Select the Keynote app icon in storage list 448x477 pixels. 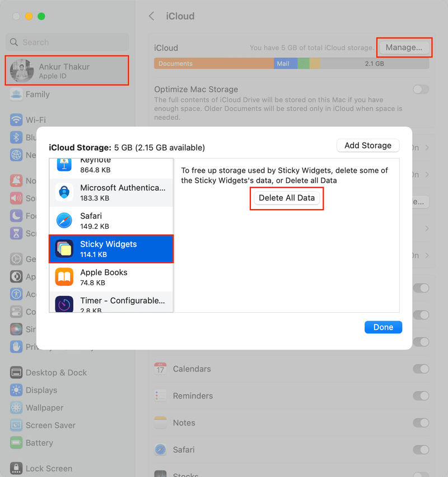pos(64,165)
